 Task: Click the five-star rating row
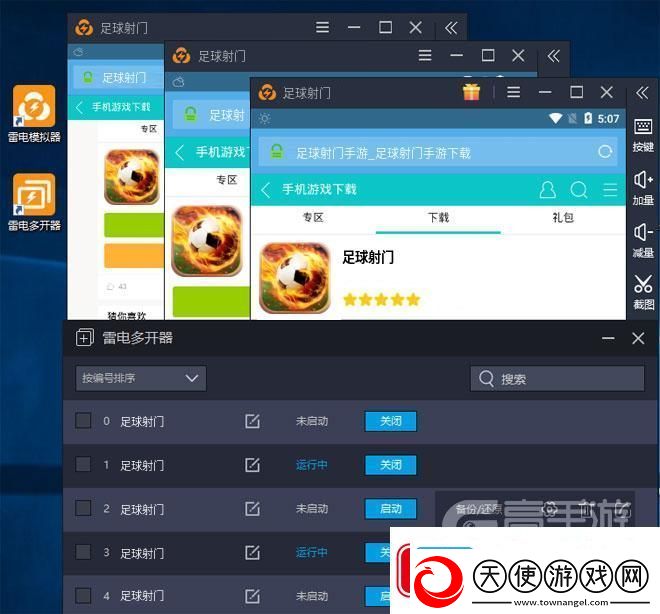[381, 300]
